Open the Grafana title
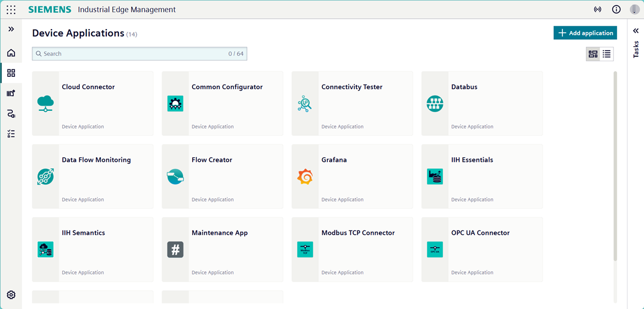644x309 pixels. (x=334, y=160)
